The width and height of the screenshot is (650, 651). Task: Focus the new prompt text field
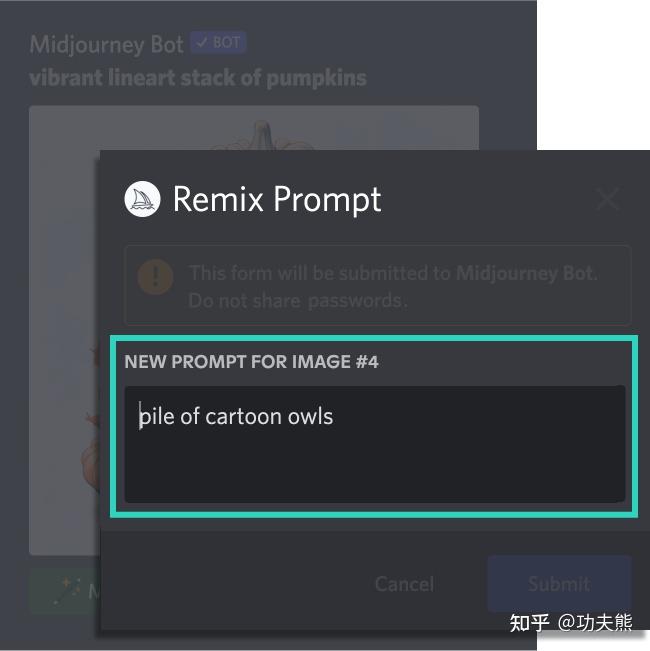click(375, 444)
